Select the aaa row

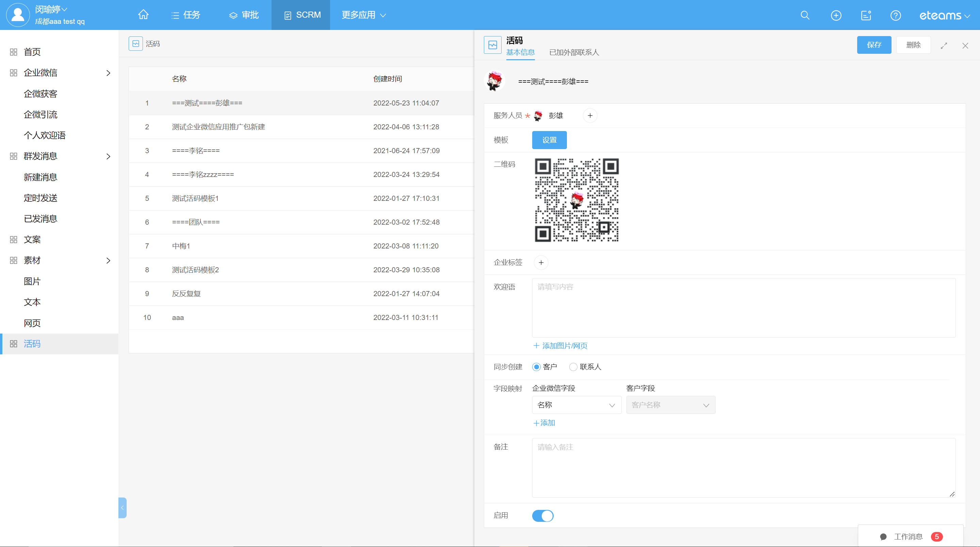[301, 318]
